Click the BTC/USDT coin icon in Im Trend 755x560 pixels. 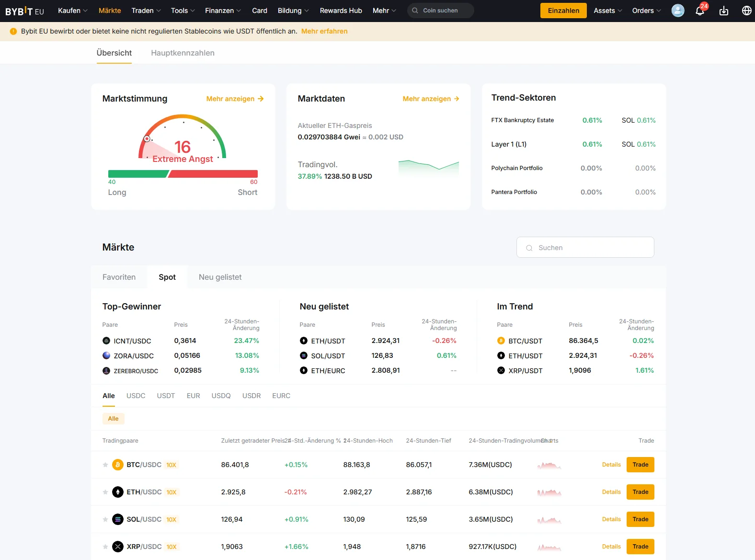(501, 341)
